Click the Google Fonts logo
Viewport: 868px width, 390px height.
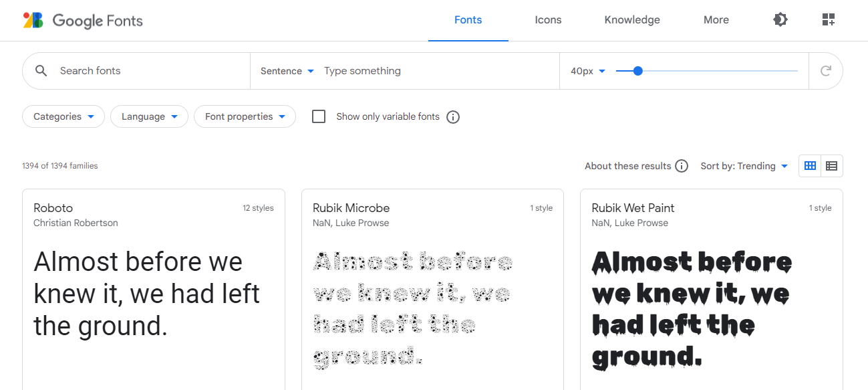tap(83, 20)
